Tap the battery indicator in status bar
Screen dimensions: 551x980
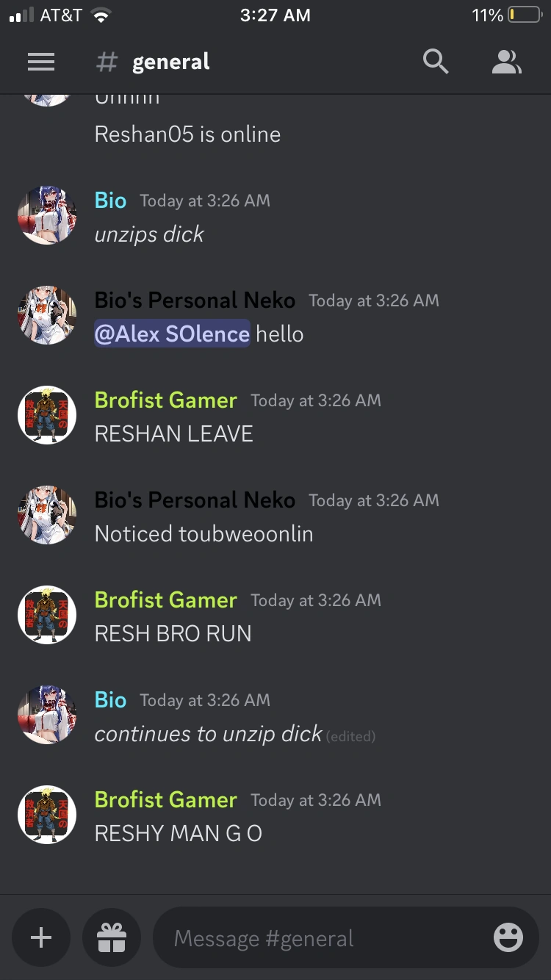point(524,15)
